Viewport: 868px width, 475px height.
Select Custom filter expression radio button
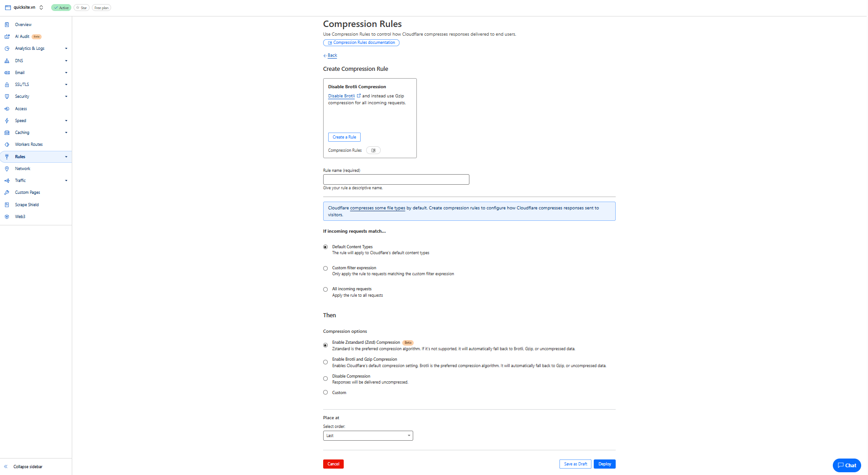tap(325, 268)
